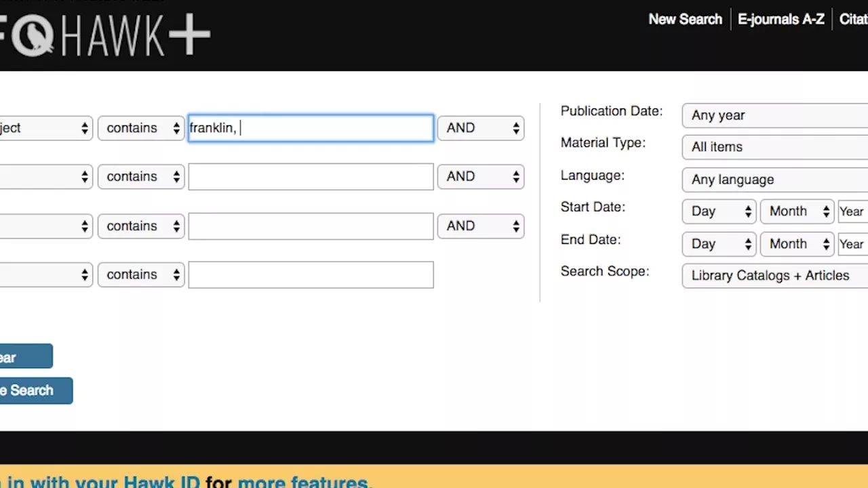This screenshot has height=488, width=868.
Task: Open the second row 'contains' dropdown
Action: click(x=141, y=177)
